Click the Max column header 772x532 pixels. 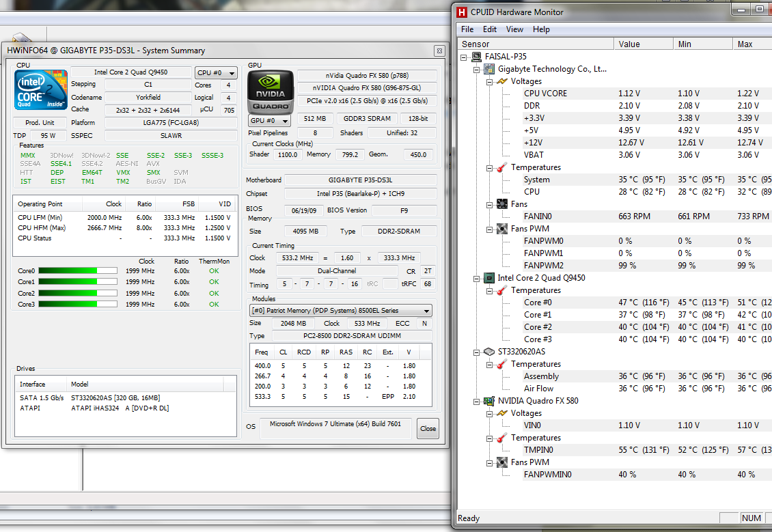click(752, 44)
